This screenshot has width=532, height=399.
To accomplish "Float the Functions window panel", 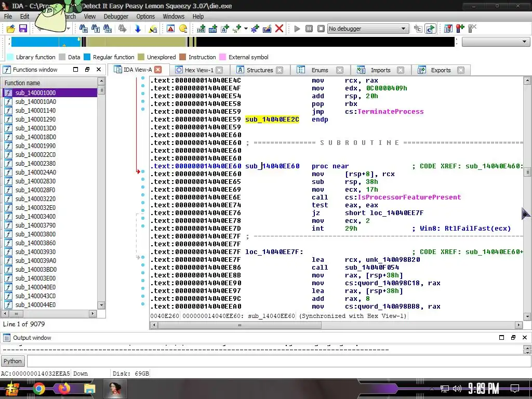I will coord(87,70).
